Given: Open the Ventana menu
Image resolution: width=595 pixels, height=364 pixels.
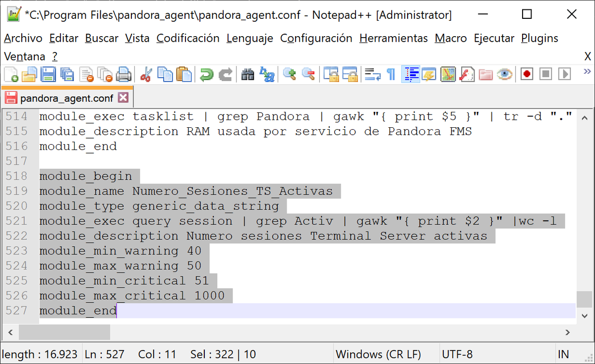Looking at the screenshot, I should pyautogui.click(x=25, y=56).
